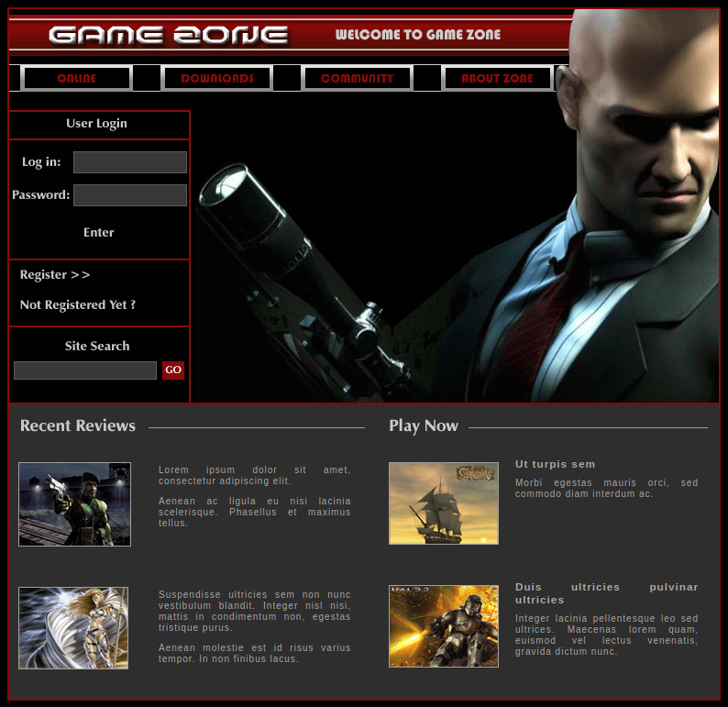Open the Halo 2 game thumbnail
728x707 pixels.
click(x=444, y=626)
